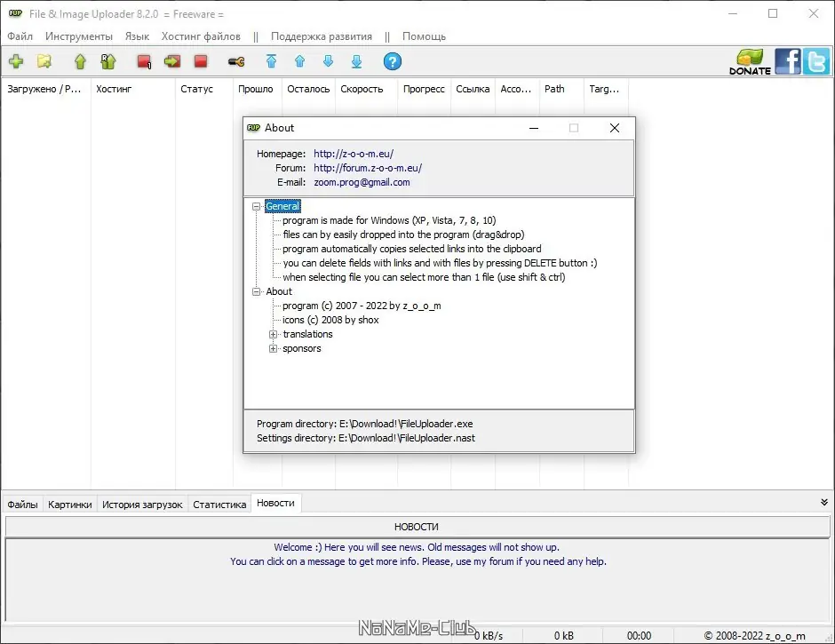Expand the translations tree node

pyautogui.click(x=273, y=333)
